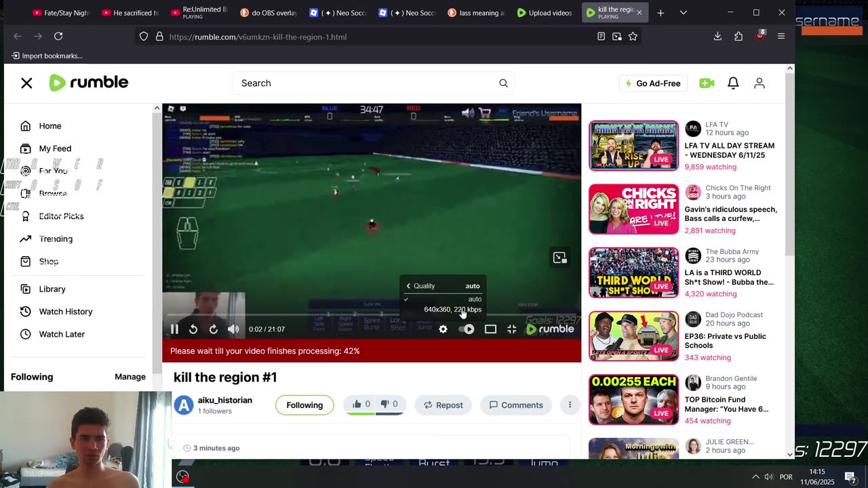The width and height of the screenshot is (868, 488).
Task: Click the Go Ad-Free button
Action: click(x=652, y=83)
